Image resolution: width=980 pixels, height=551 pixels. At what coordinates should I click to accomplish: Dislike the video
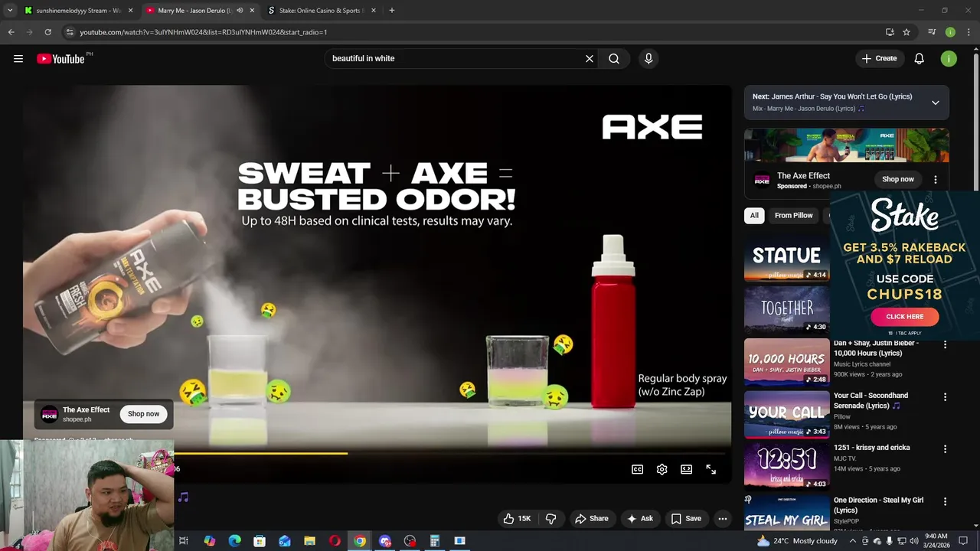[550, 519]
